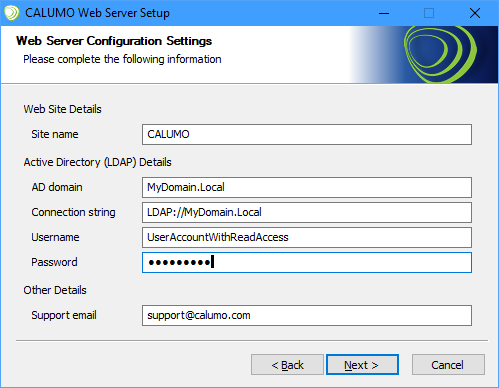
Task: Click the 'Connection string' label
Action: coord(73,212)
